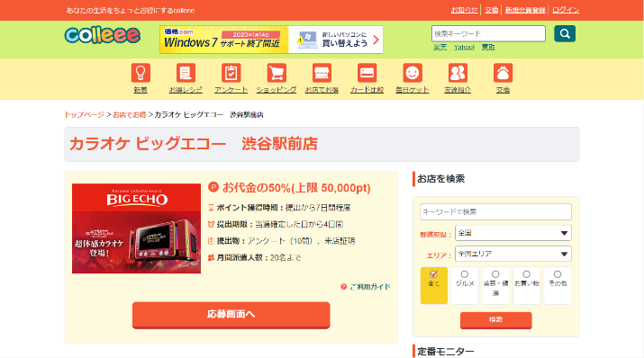Click the お店でお得 breadcrumb link

tap(130, 115)
